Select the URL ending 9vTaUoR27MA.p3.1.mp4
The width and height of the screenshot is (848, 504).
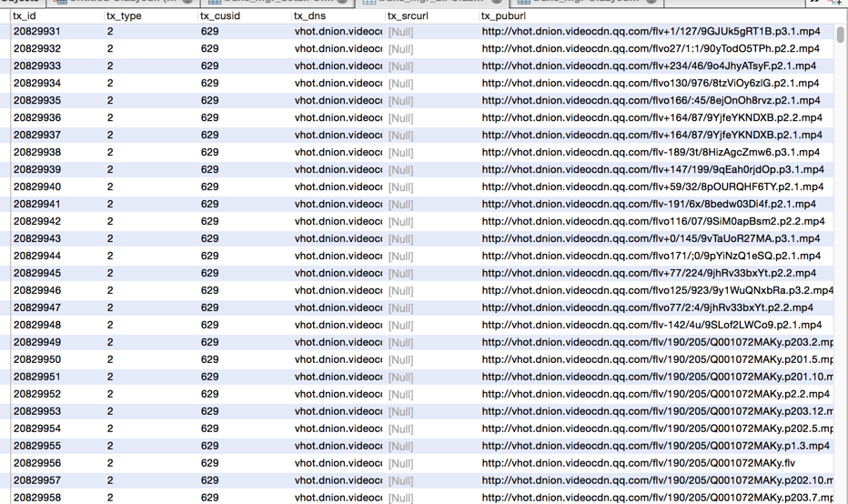pyautogui.click(x=651, y=238)
